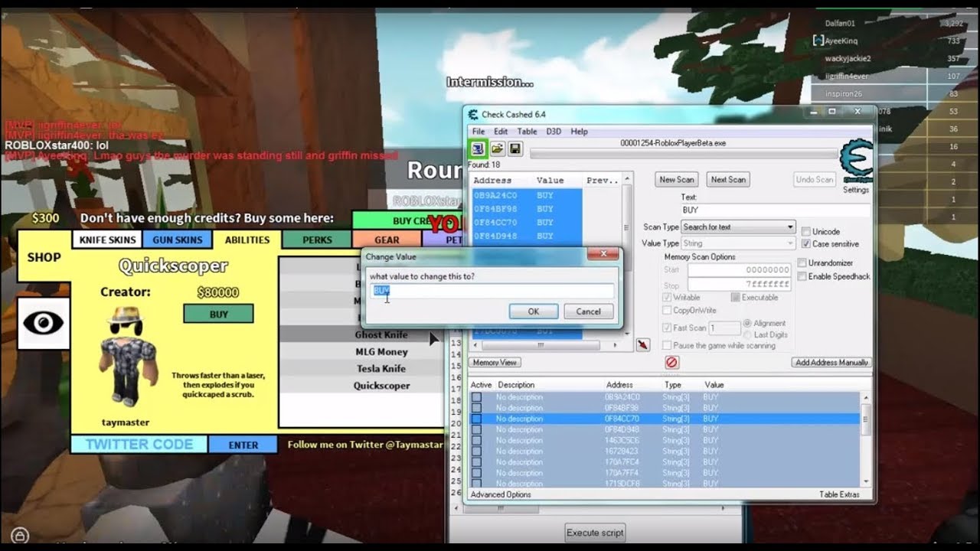This screenshot has width=980, height=551.
Task: Click the Roblox lock icon at bottom left
Action: pos(20,535)
